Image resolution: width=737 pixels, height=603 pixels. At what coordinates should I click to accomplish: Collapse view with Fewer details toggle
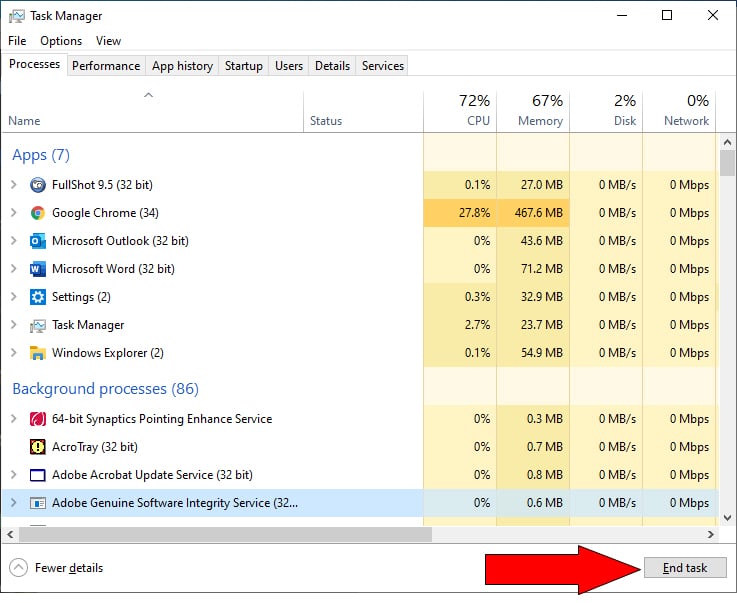coord(57,568)
